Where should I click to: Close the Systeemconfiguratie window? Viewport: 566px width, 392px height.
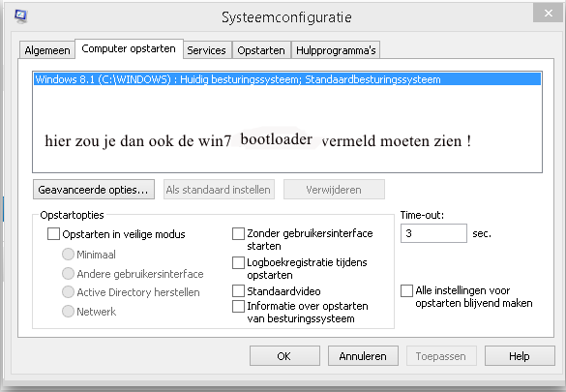point(548,14)
